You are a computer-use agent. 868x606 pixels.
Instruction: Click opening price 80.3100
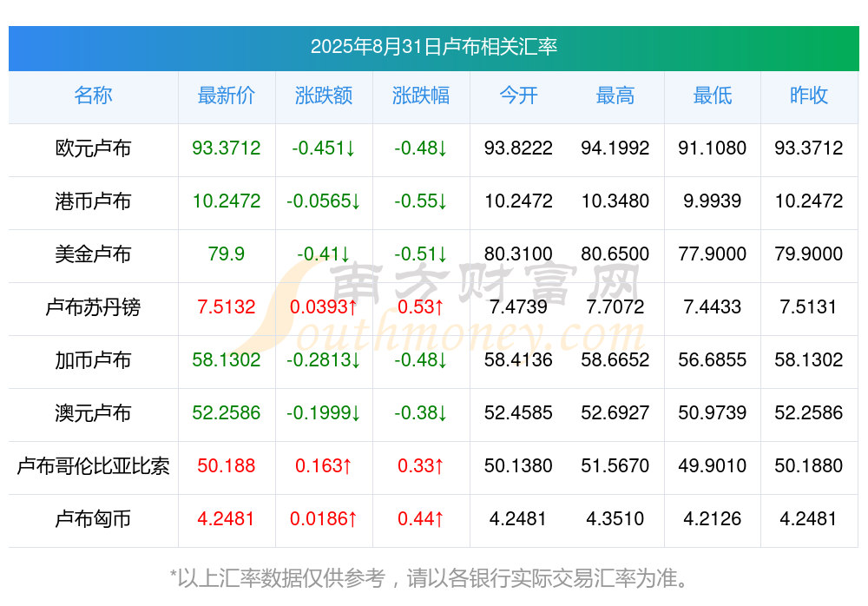pos(518,254)
